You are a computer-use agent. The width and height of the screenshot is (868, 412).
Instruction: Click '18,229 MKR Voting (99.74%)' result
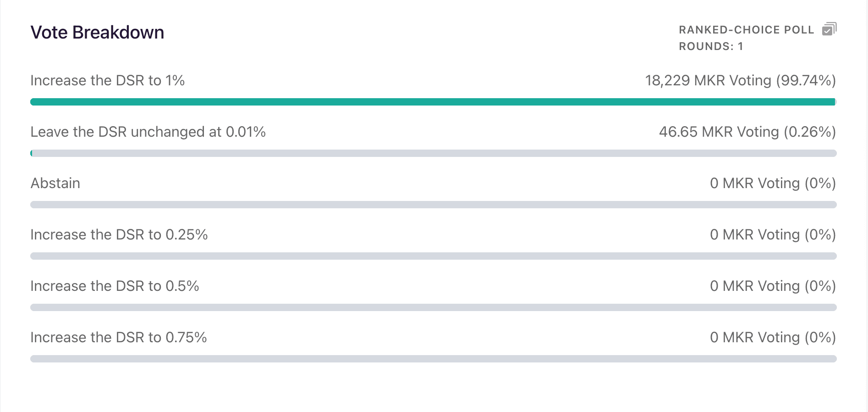tap(741, 80)
